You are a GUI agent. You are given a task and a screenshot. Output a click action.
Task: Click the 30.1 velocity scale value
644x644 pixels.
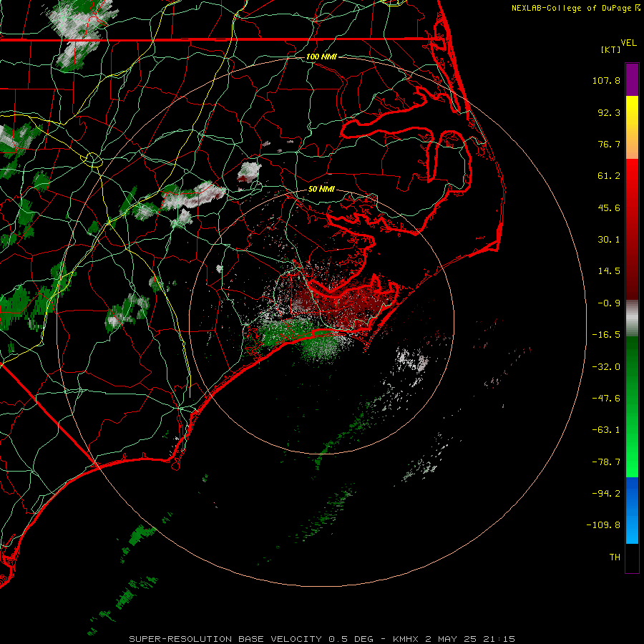coord(609,240)
